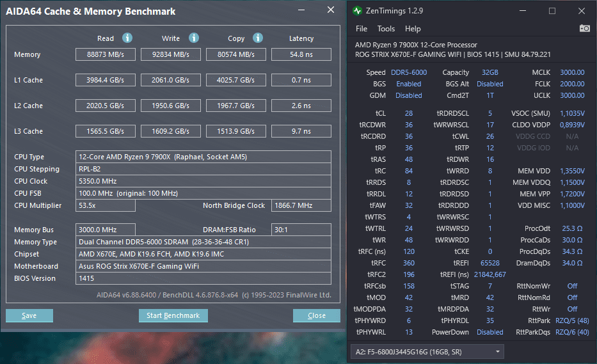This screenshot has width=597, height=364.
Task: Click the MEM VDD 1,3550V value
Action: pyautogui.click(x=572, y=171)
